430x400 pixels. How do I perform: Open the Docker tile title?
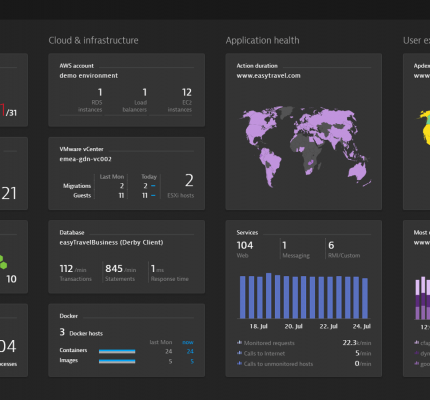68,316
